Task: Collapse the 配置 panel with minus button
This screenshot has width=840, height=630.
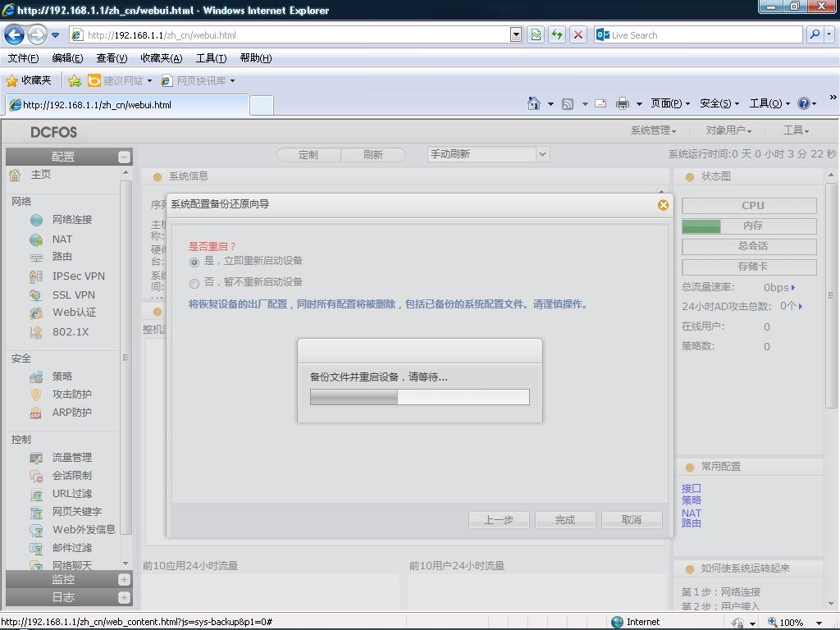Action: tap(124, 157)
